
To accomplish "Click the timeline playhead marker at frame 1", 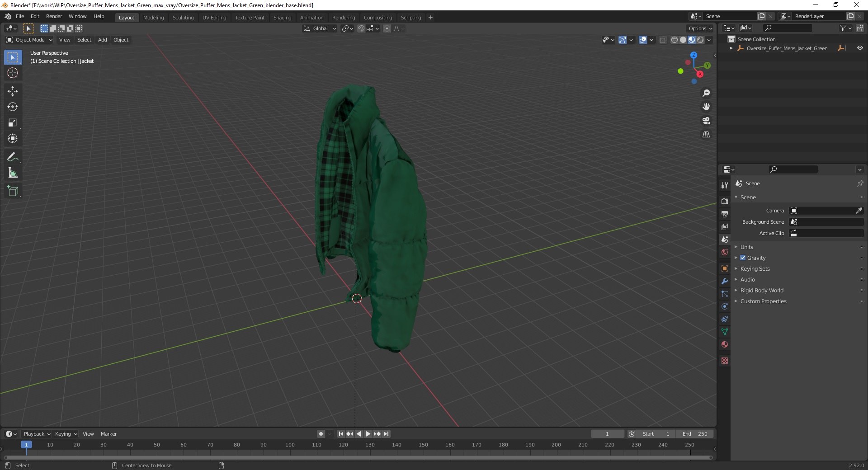I will coord(26,445).
